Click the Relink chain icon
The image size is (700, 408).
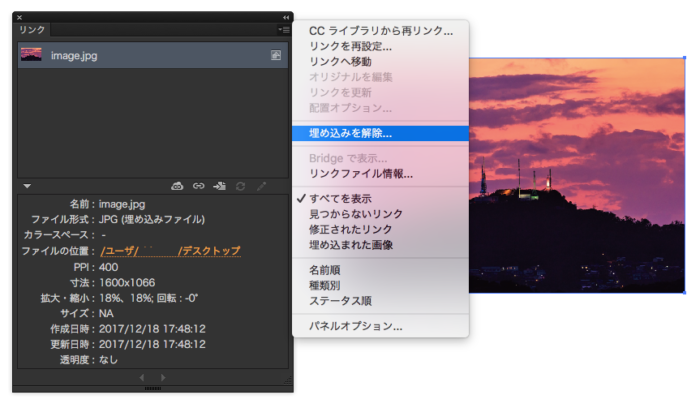pos(199,186)
